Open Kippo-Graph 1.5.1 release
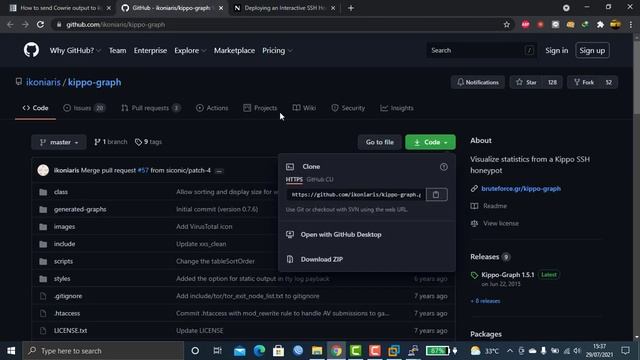The image size is (640, 360). [x=508, y=275]
